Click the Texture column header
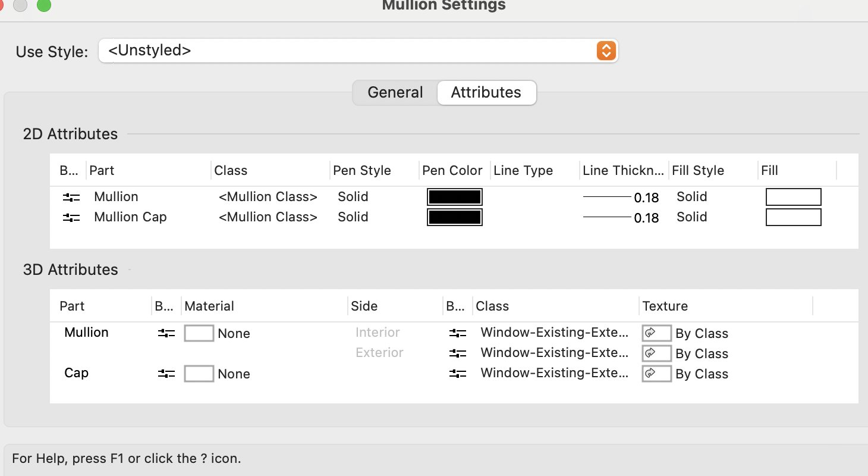This screenshot has width=868, height=476. [x=665, y=306]
